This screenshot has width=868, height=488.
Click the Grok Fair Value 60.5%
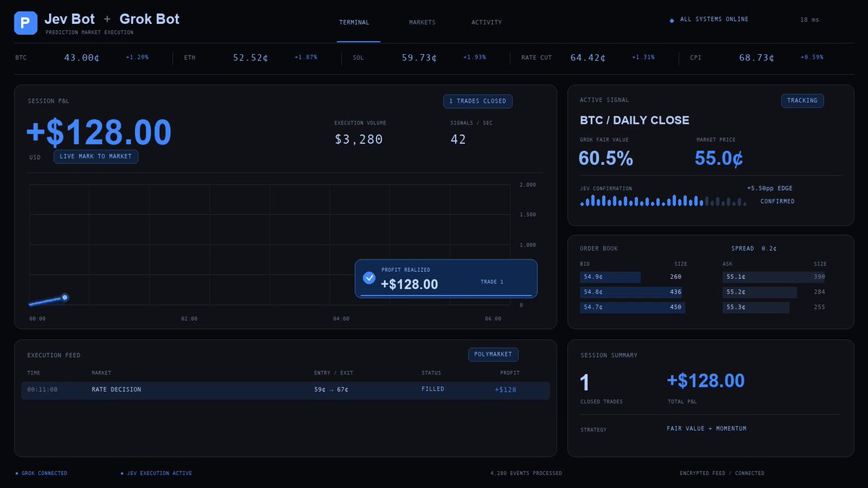click(x=606, y=158)
